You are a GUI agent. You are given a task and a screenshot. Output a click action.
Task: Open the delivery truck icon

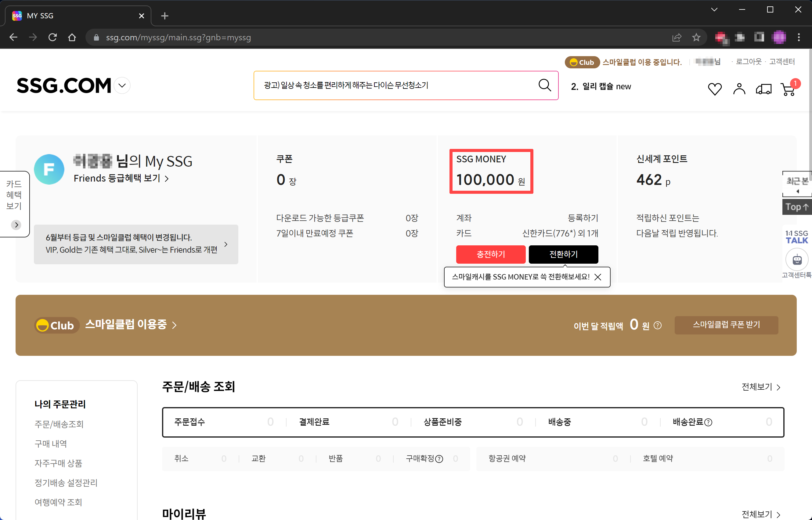tap(764, 89)
